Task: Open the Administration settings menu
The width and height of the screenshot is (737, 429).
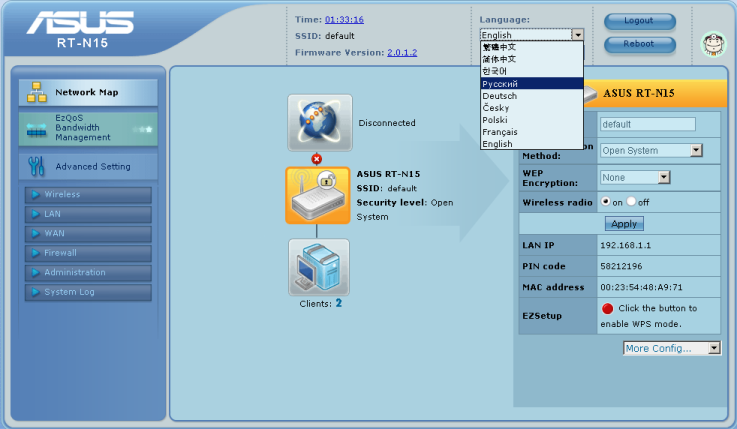Action: [88, 273]
